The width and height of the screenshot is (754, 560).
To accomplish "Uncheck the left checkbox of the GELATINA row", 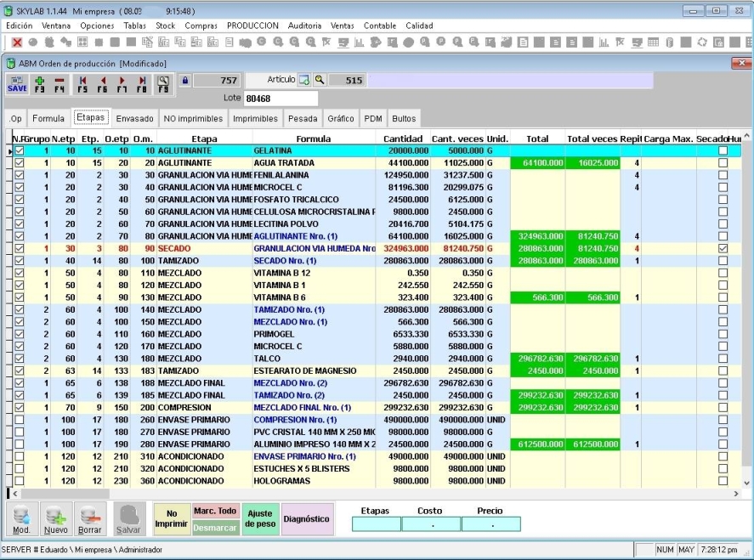I will click(x=20, y=150).
